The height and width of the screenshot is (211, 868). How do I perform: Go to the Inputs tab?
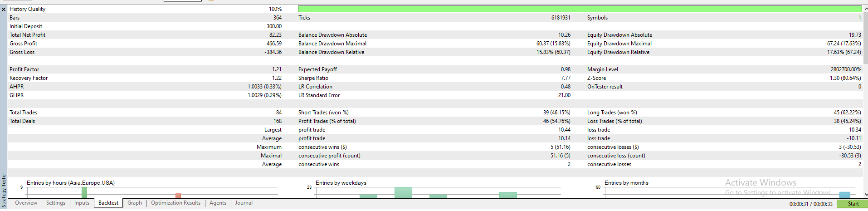pos(82,203)
